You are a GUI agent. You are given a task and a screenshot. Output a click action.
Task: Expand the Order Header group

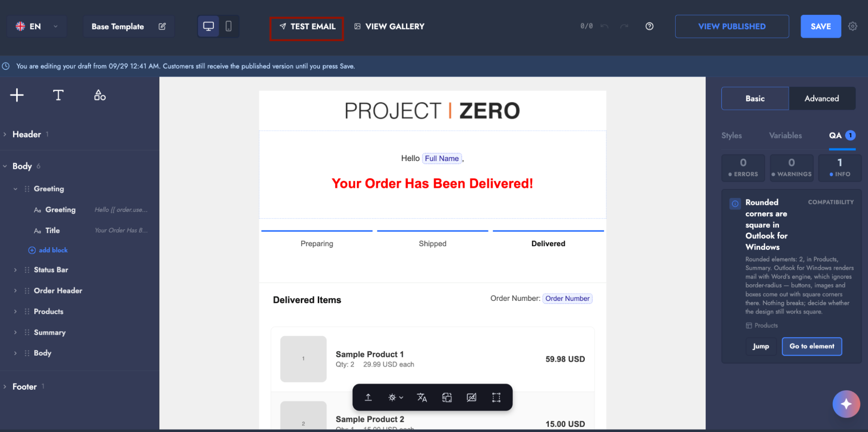[15, 291]
